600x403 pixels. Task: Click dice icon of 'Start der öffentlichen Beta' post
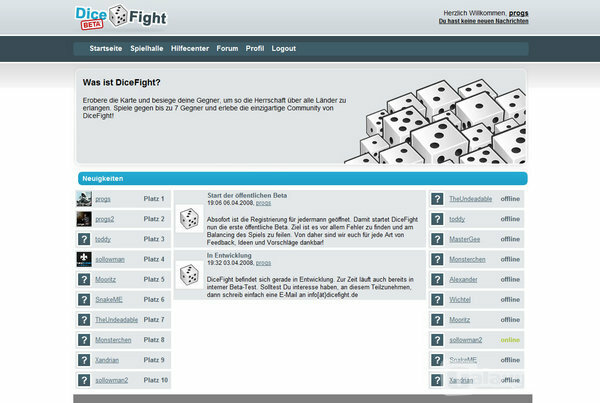[189, 219]
